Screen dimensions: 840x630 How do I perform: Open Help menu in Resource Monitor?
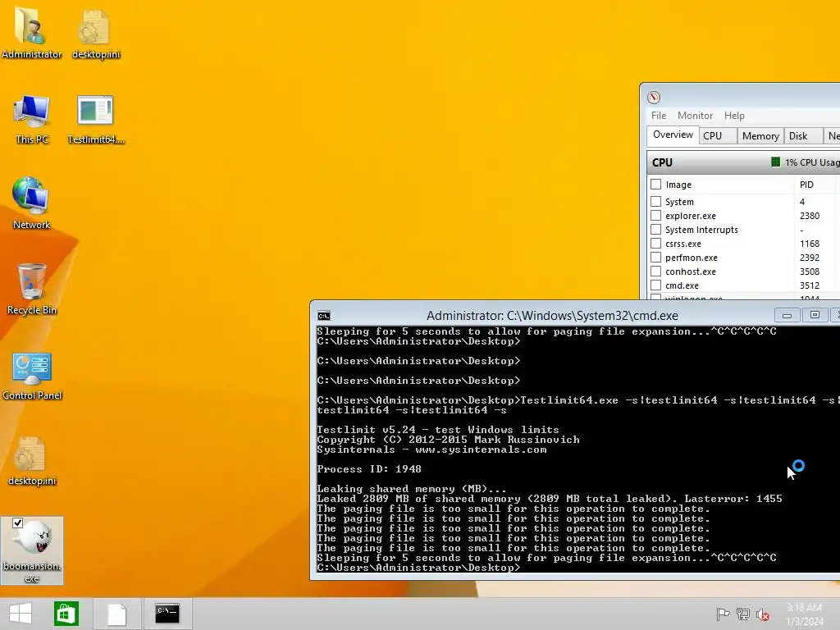point(734,116)
